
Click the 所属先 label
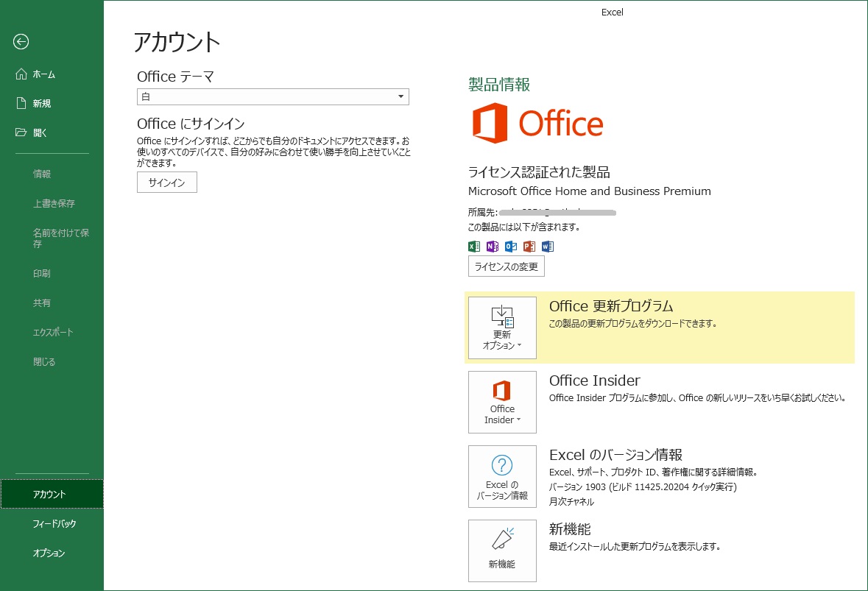pyautogui.click(x=482, y=213)
